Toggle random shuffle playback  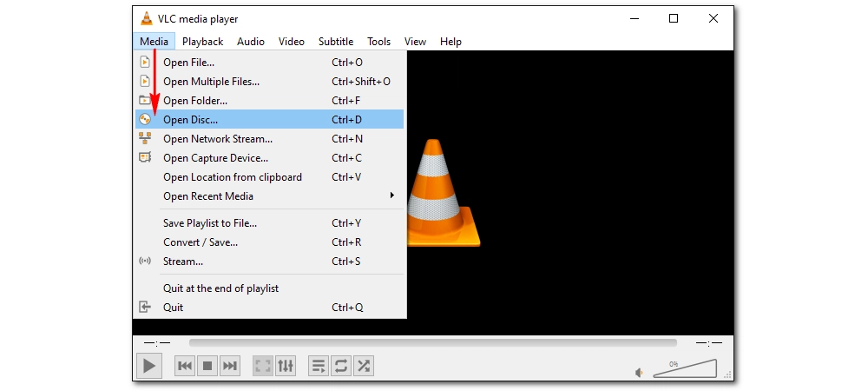click(x=363, y=366)
